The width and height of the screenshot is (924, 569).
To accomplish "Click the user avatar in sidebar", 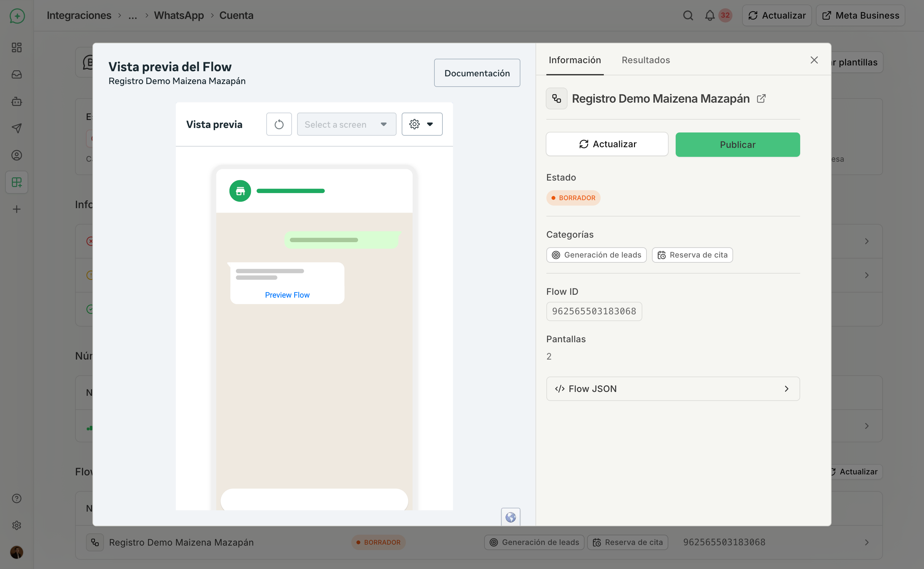I will click(x=17, y=552).
